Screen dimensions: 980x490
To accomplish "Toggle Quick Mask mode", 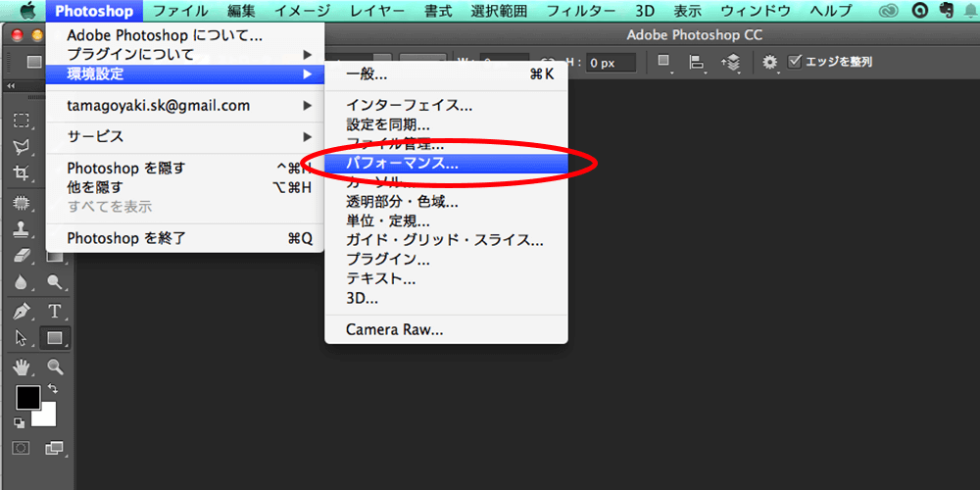I will point(22,448).
